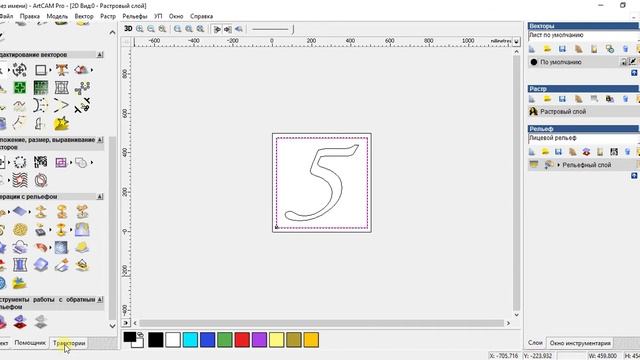Click the raster layer's portrait thumbnail icon
This screenshot has height=360, width=640.
point(533,111)
